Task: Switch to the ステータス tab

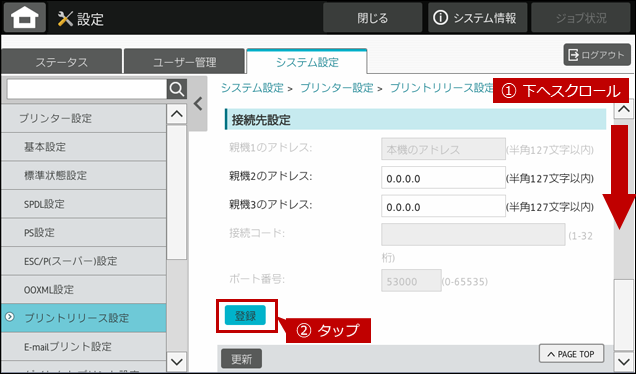Action: (61, 62)
